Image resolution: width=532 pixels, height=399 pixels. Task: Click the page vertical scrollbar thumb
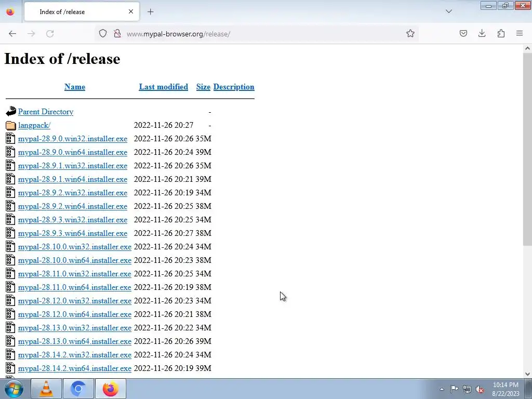[527, 149]
